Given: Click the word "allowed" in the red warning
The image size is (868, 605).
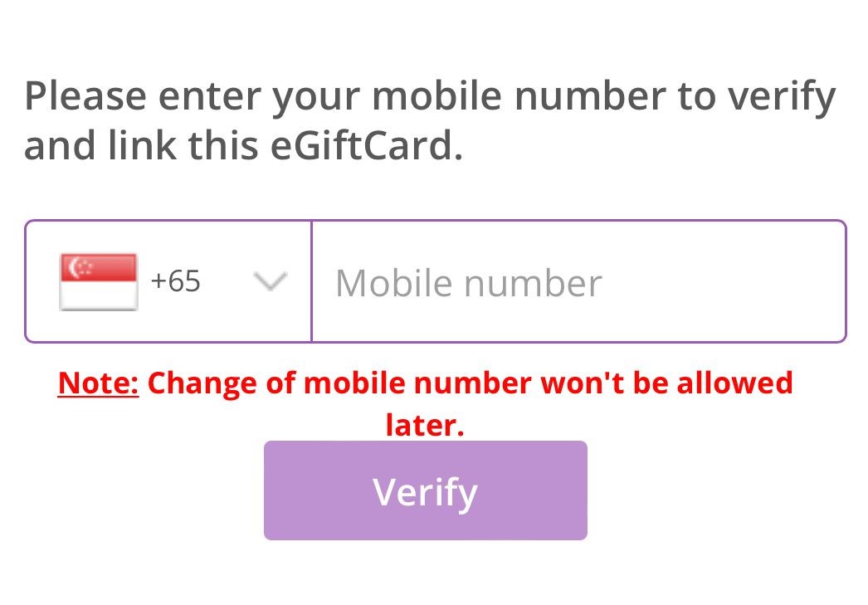Looking at the screenshot, I should 735,383.
